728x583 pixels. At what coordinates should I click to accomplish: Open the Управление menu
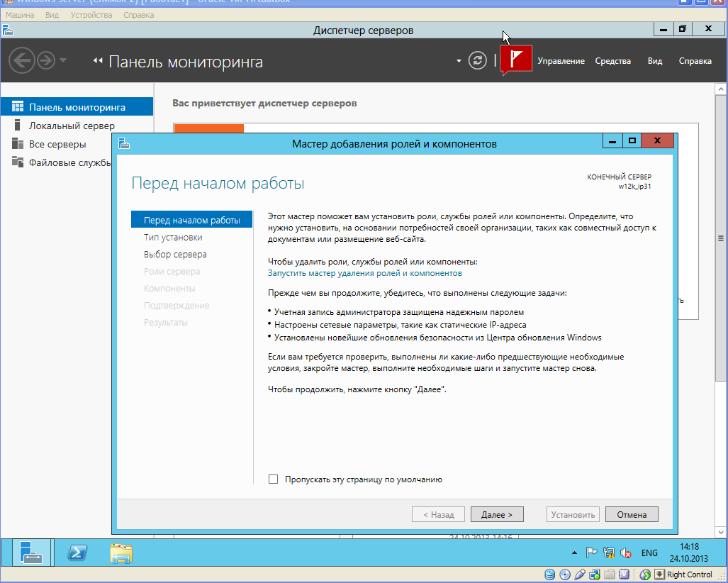(x=561, y=61)
